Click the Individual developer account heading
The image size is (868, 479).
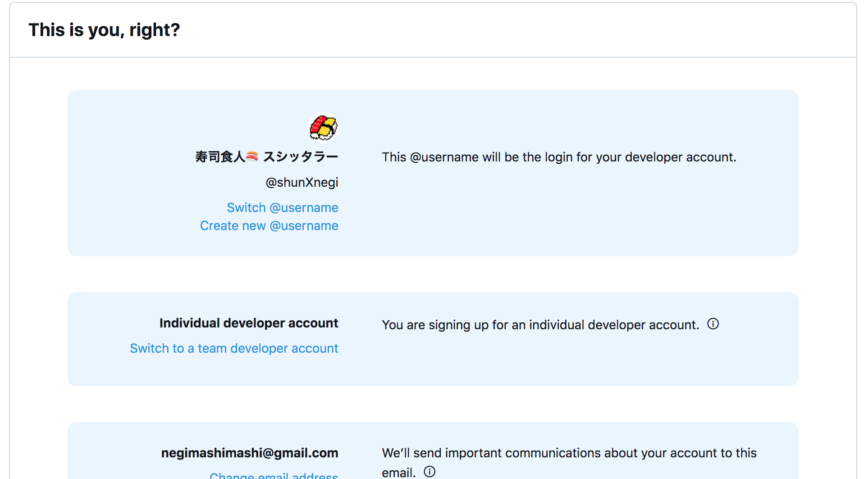249,323
